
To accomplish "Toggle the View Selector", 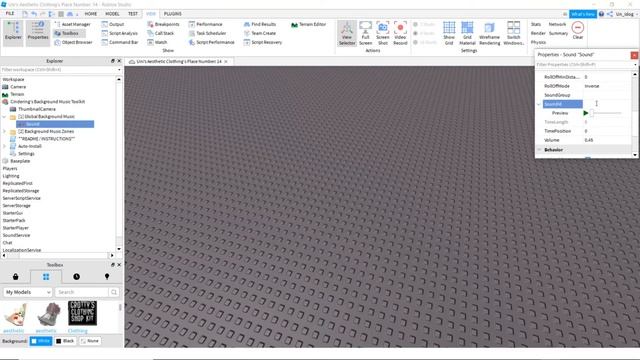I will pos(347,33).
